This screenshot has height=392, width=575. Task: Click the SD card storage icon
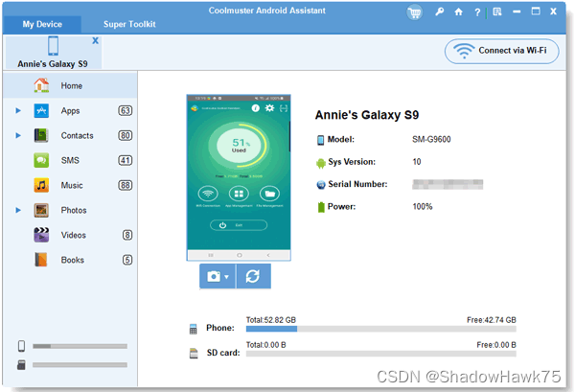coord(194,353)
